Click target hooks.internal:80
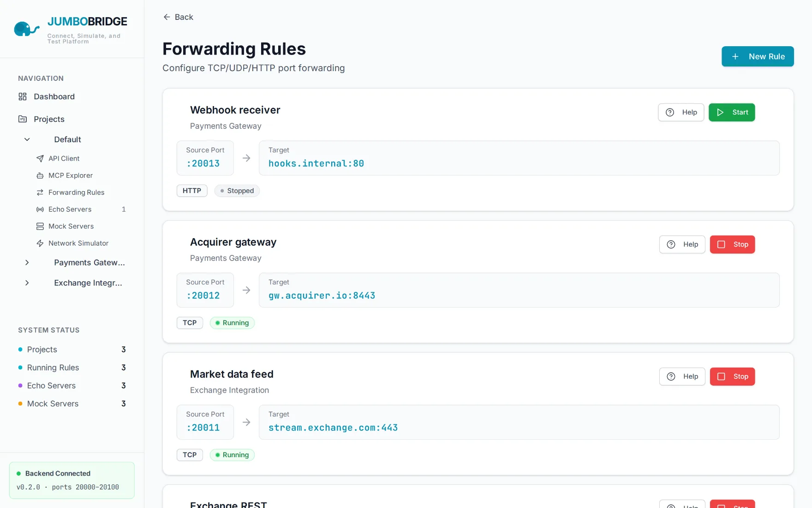This screenshot has width=812, height=508. click(519, 158)
